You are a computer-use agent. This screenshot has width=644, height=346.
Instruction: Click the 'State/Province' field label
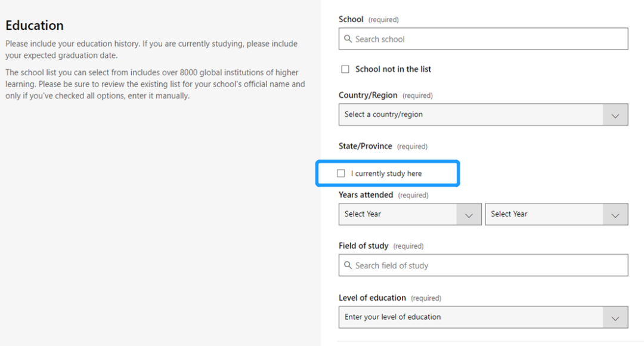tap(366, 146)
